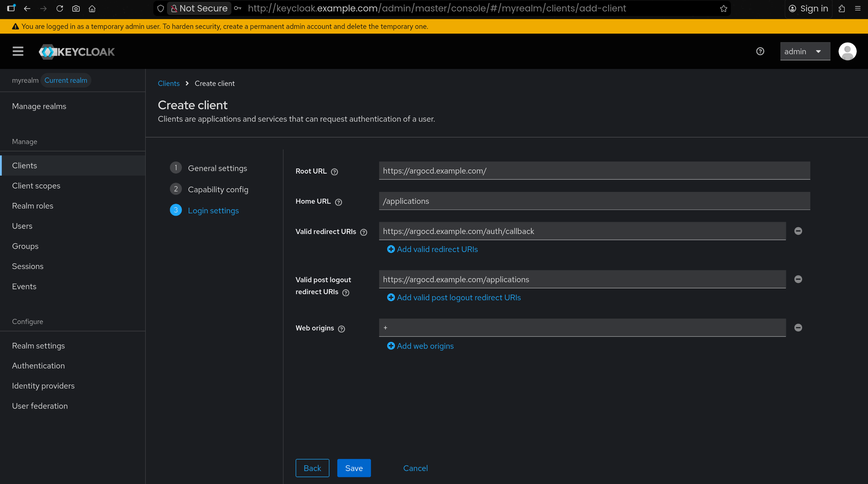Viewport: 868px width, 484px height.
Task: Bookmark this page with the star icon
Action: [x=723, y=8]
